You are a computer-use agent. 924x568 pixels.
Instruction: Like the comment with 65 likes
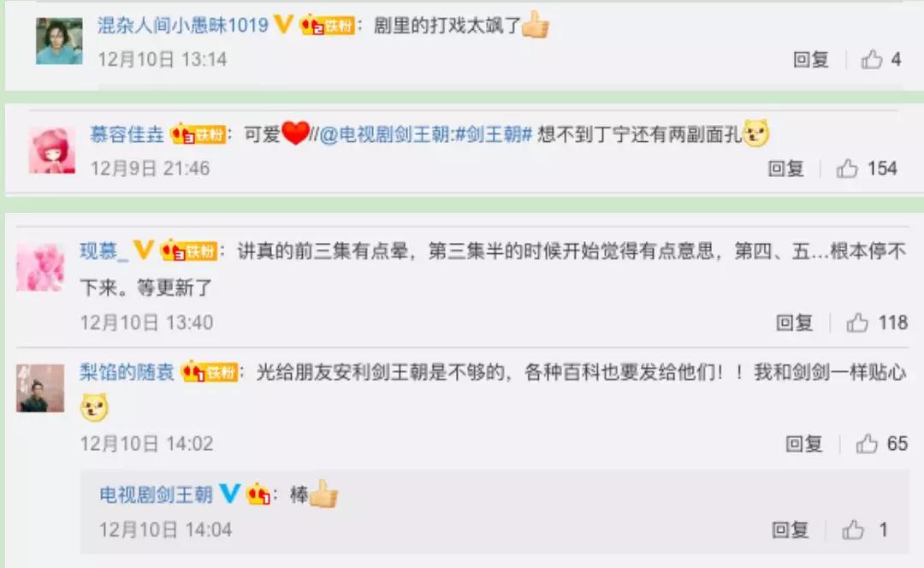click(867, 443)
